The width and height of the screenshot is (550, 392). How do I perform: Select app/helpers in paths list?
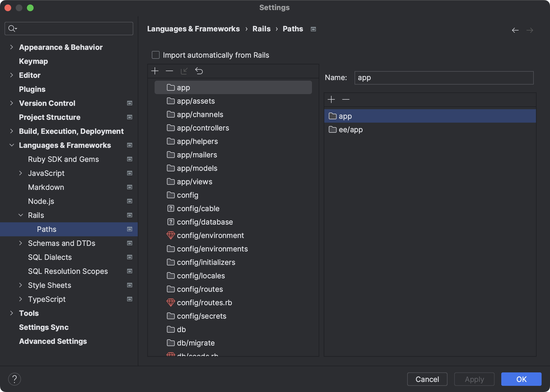(x=233, y=141)
